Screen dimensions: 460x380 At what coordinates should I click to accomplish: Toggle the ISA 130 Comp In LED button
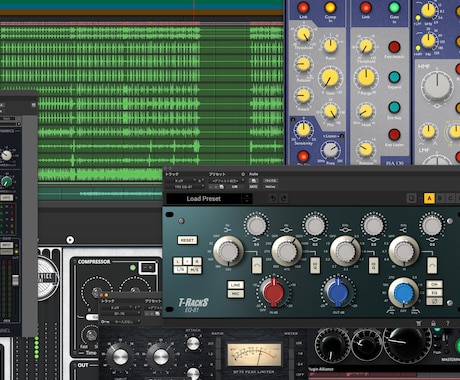coord(330,7)
